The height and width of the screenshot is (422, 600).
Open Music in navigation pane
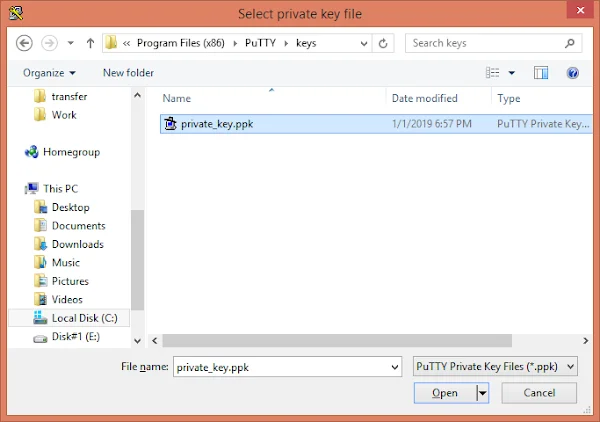66,262
